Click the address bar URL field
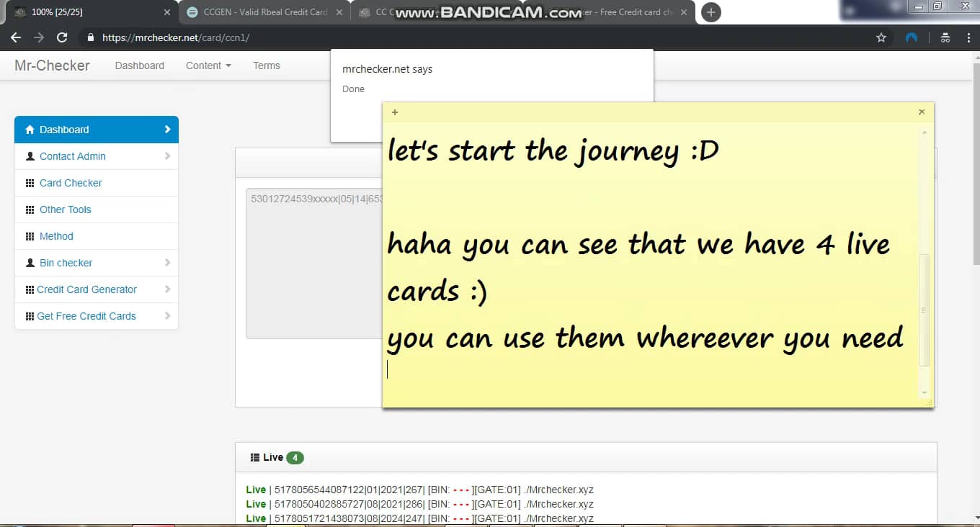The height and width of the screenshot is (527, 980). pos(476,37)
